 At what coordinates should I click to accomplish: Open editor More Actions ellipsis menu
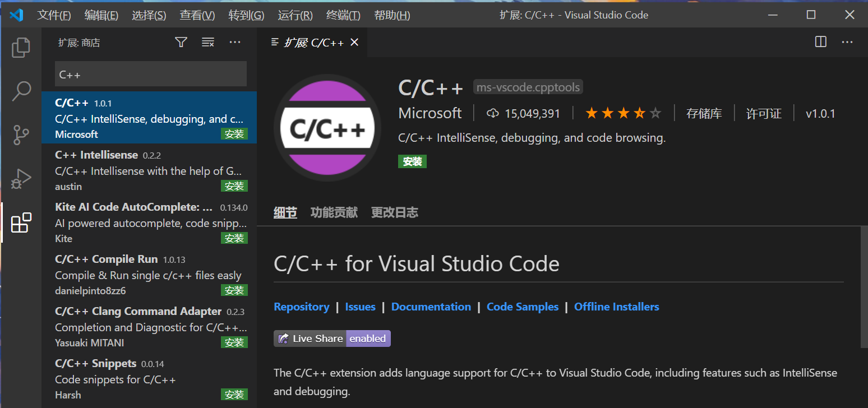pyautogui.click(x=847, y=42)
